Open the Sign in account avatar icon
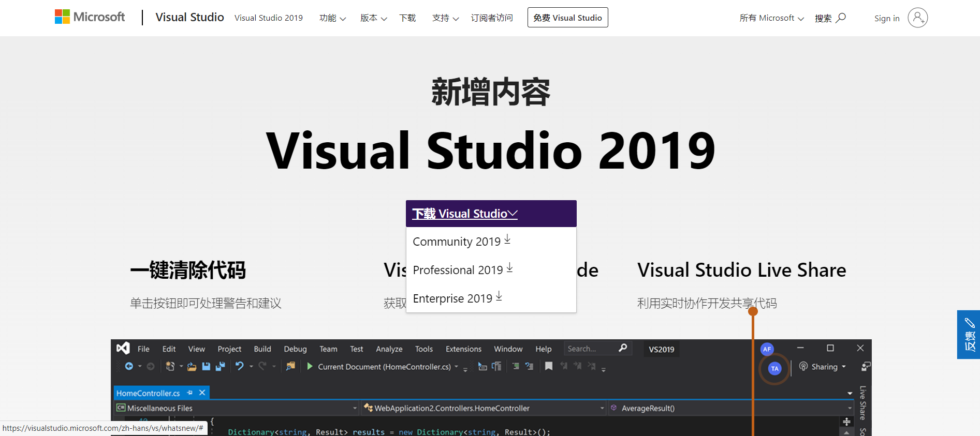 (x=917, y=18)
